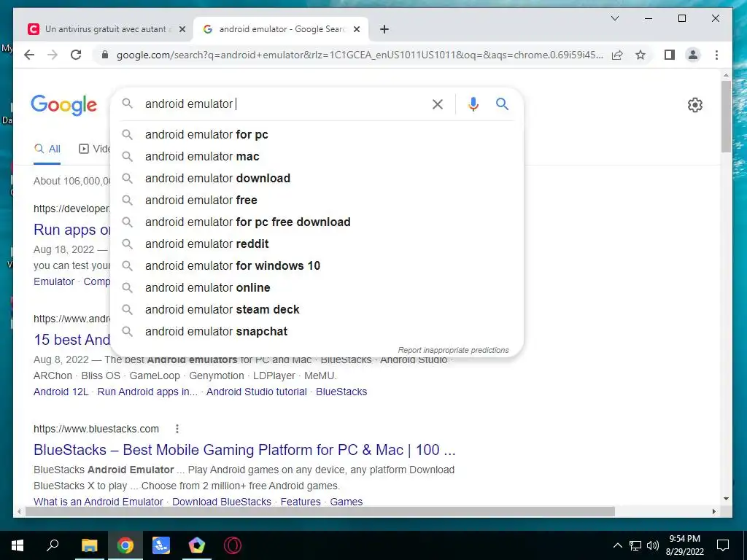Click the Chrome address bar URL
The image size is (747, 560).
[360, 55]
